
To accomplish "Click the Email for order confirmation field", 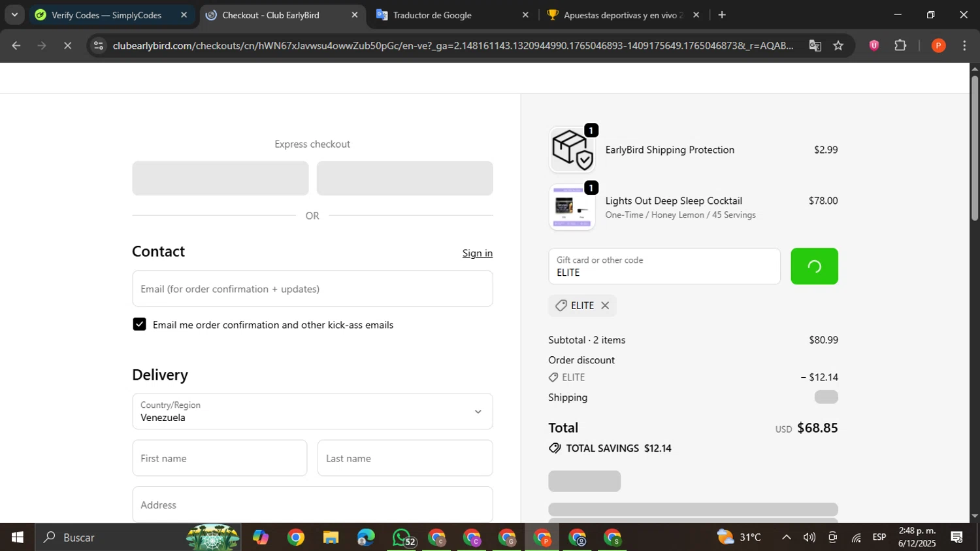I will (312, 289).
